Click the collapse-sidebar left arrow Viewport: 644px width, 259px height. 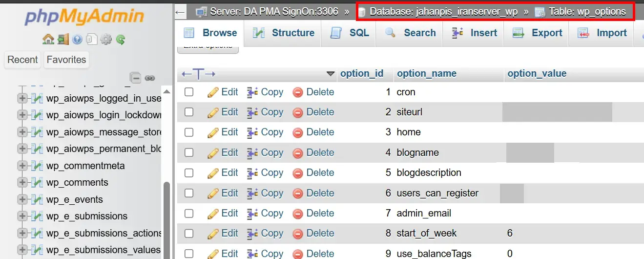tap(180, 12)
